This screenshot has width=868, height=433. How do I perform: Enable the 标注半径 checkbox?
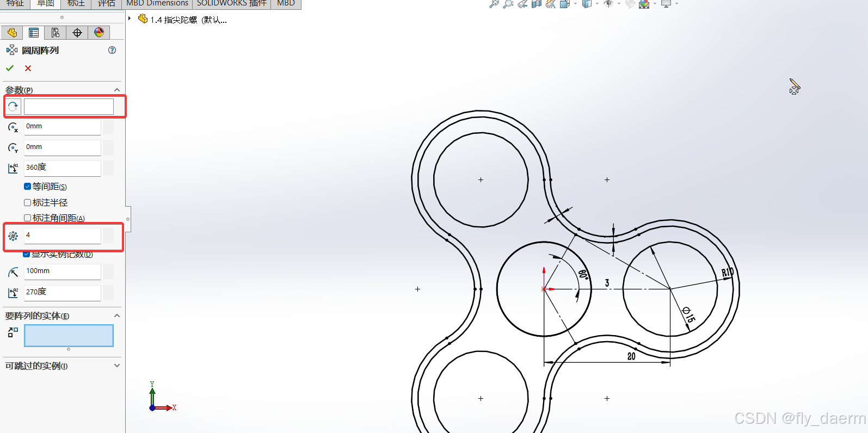pyautogui.click(x=27, y=202)
